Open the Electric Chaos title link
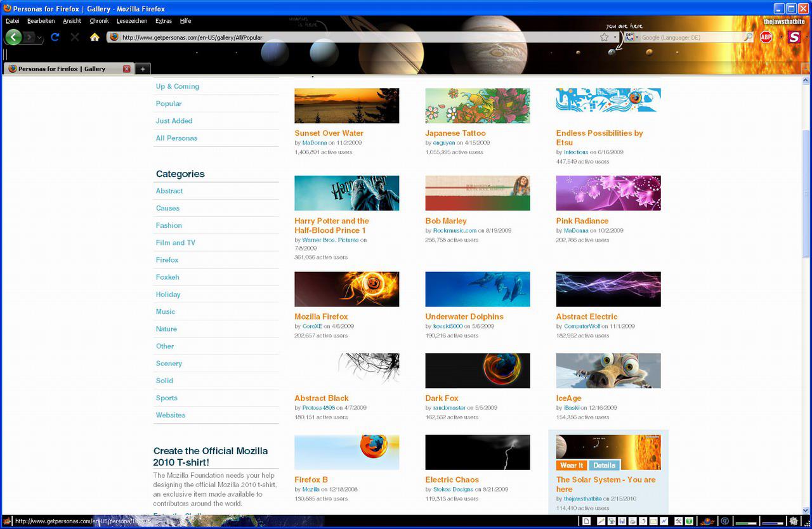 (x=452, y=480)
